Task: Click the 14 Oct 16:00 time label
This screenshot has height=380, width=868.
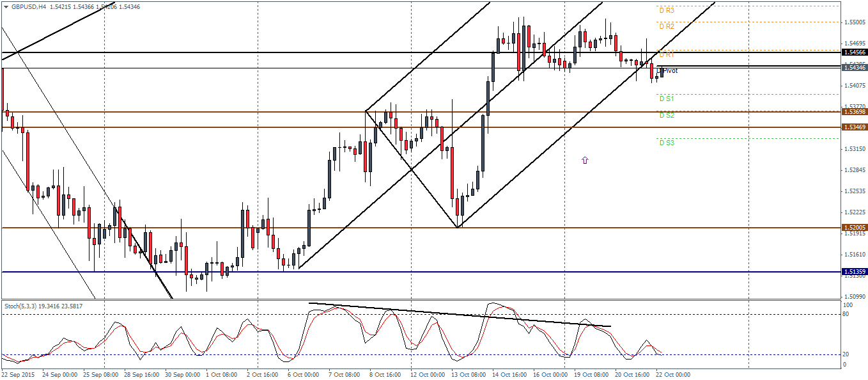Action: coord(509,374)
